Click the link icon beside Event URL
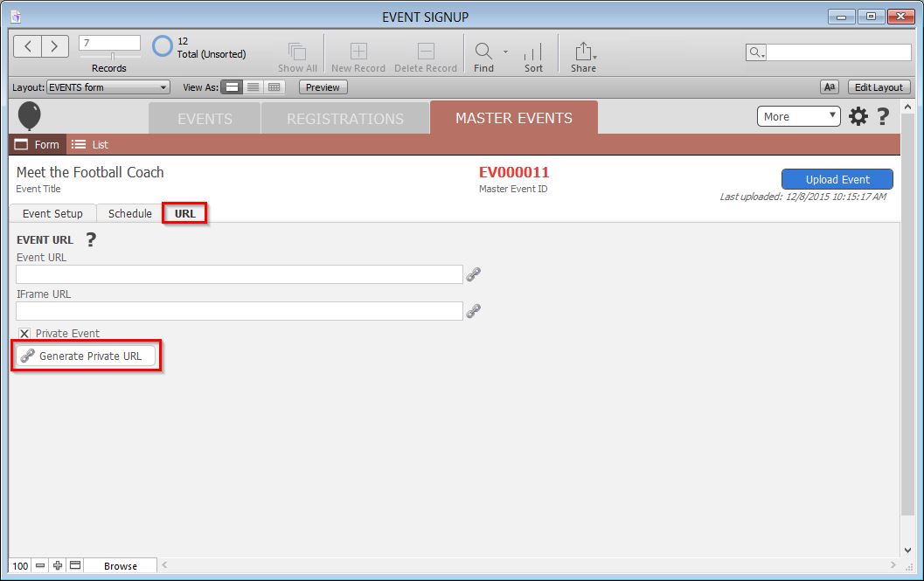924x581 pixels. 474,274
